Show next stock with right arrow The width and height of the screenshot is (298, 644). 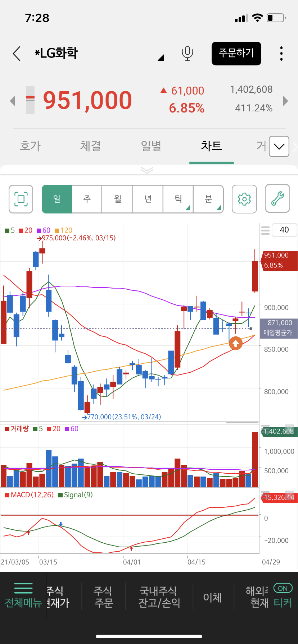(x=286, y=101)
